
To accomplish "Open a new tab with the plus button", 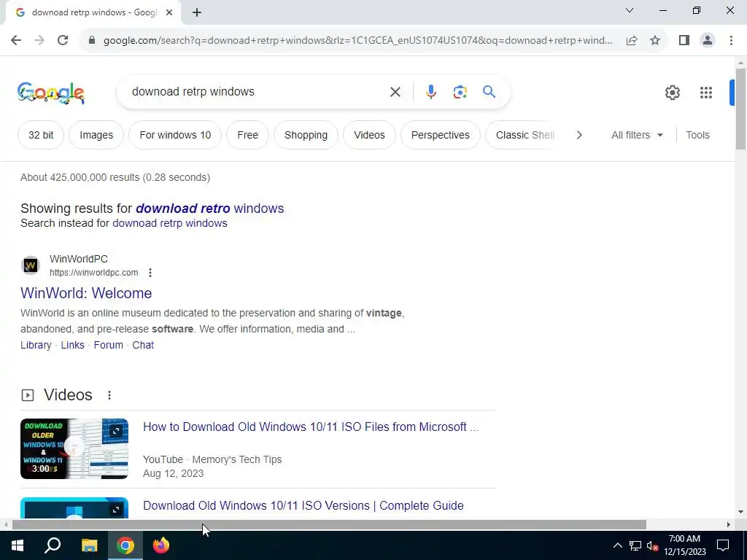I will click(197, 13).
